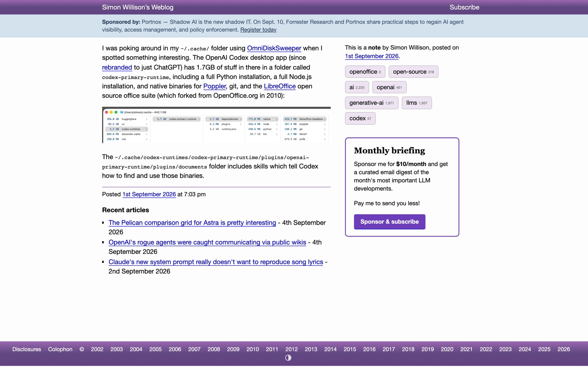
Task: Go to the 2007 archive
Action: click(x=194, y=349)
